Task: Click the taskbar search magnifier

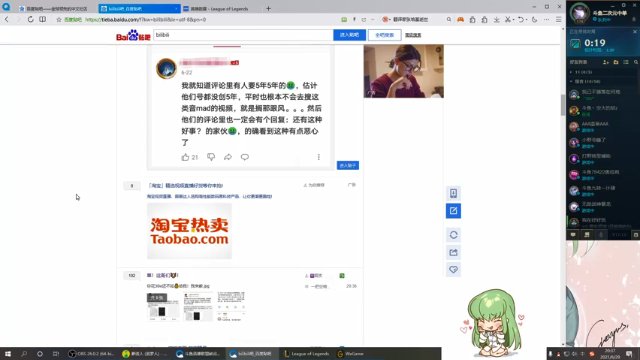Action: (24, 353)
